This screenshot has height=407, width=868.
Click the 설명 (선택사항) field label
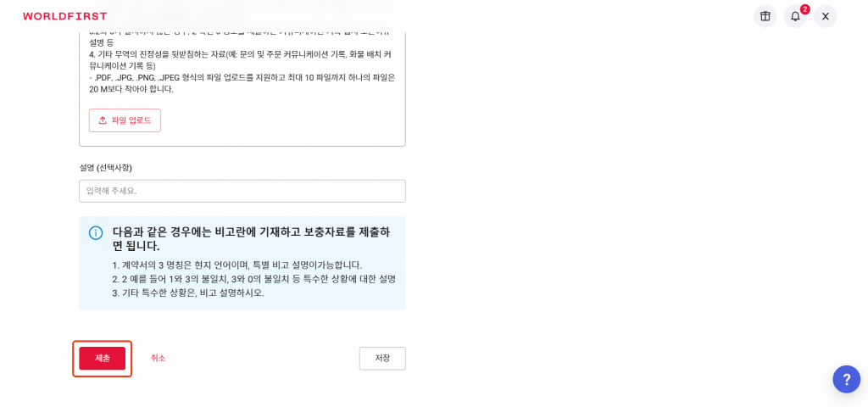tap(106, 167)
